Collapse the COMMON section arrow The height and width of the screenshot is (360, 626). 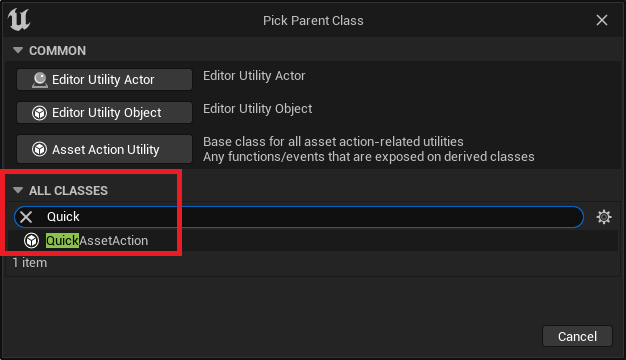[18, 50]
